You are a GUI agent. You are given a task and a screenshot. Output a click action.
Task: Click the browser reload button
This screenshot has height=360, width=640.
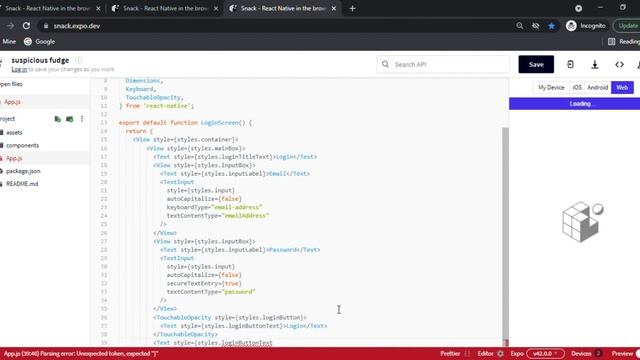coord(26,26)
